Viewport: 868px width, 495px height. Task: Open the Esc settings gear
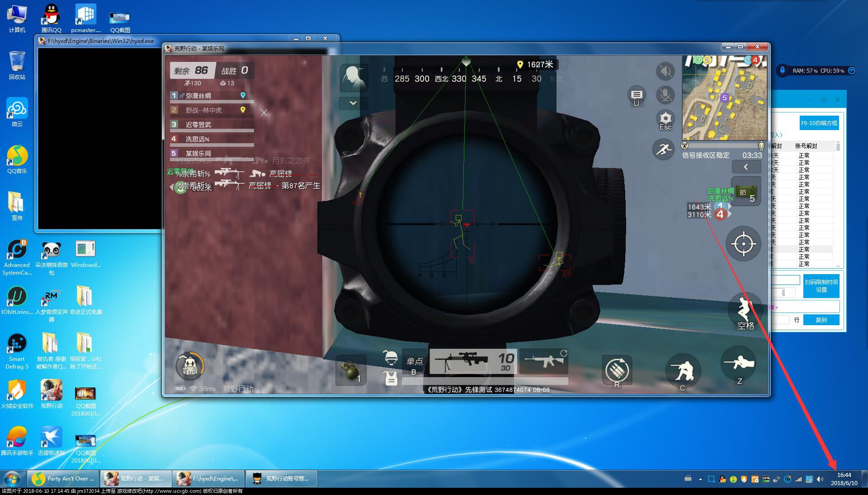(x=665, y=120)
